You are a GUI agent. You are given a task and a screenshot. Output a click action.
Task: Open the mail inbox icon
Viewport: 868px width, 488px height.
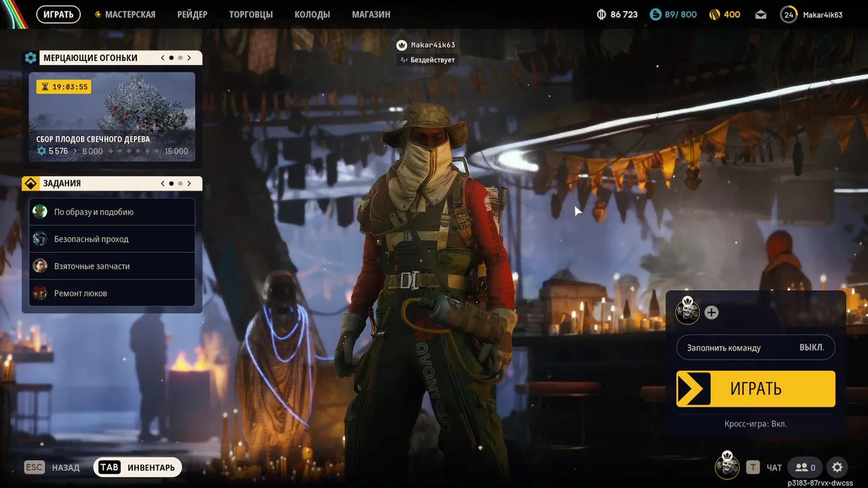761,14
